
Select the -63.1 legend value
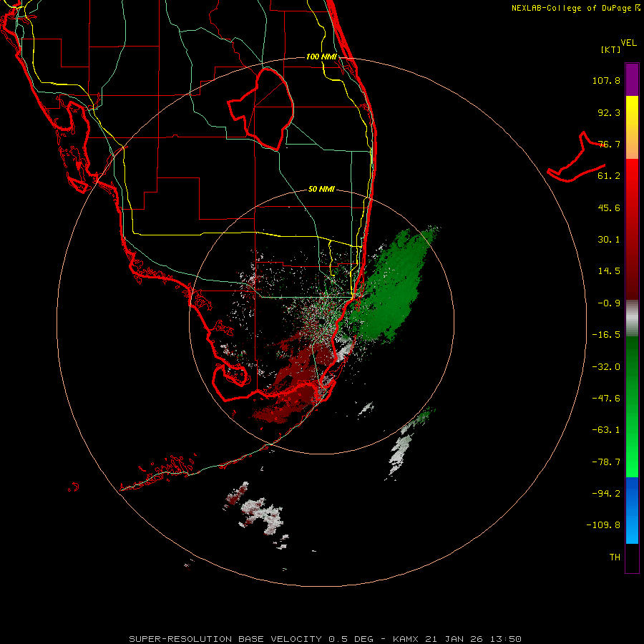coord(606,430)
